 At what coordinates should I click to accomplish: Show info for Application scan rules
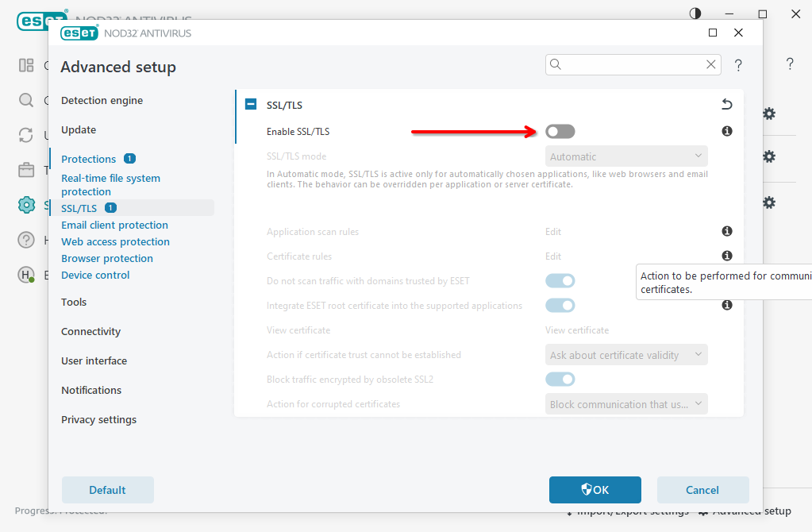point(727,231)
